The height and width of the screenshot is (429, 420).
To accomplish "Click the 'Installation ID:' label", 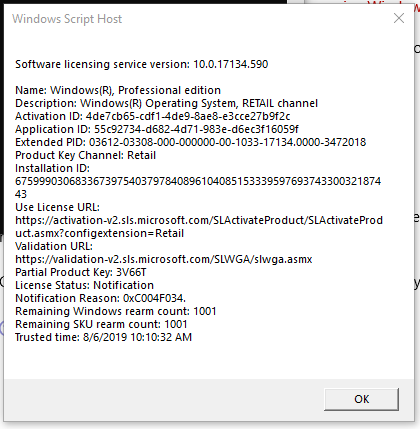I will point(53,168).
